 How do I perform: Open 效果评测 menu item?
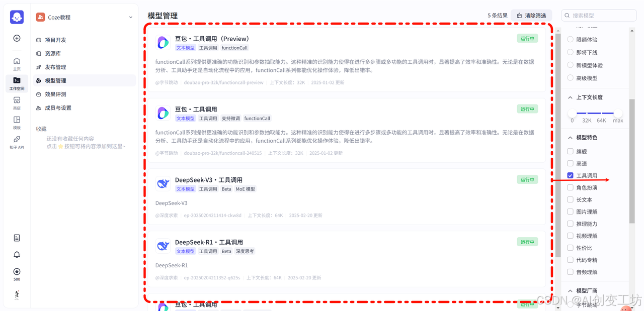pyautogui.click(x=85, y=94)
